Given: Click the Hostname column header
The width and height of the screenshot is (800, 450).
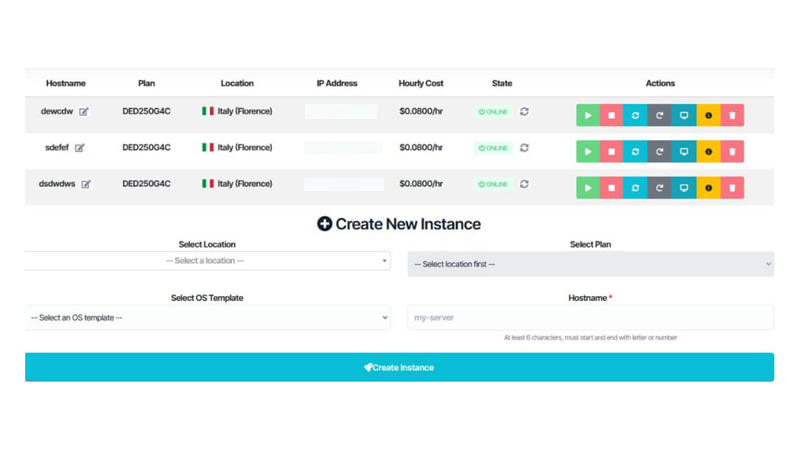Looking at the screenshot, I should 66,83.
